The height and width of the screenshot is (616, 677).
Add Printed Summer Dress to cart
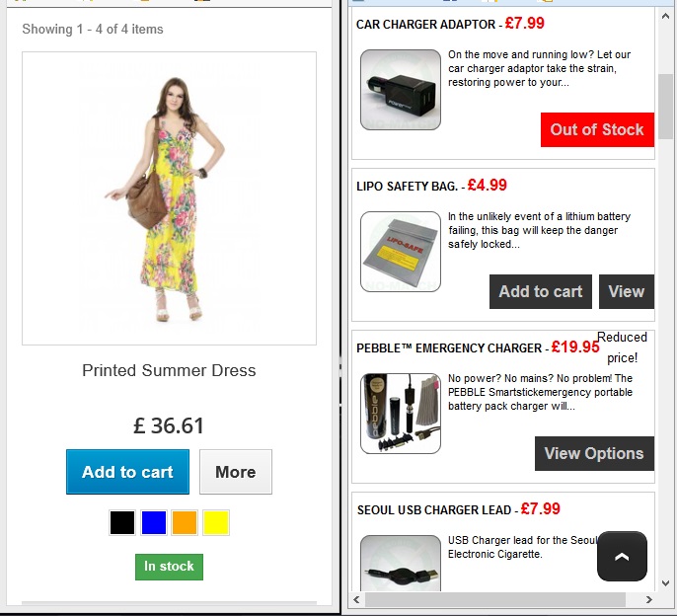click(127, 472)
